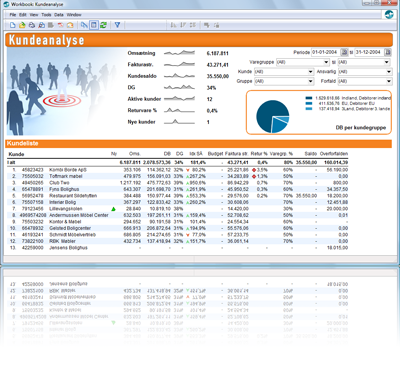Click the orange house toolbar icon
The image size is (400, 379).
70,25
